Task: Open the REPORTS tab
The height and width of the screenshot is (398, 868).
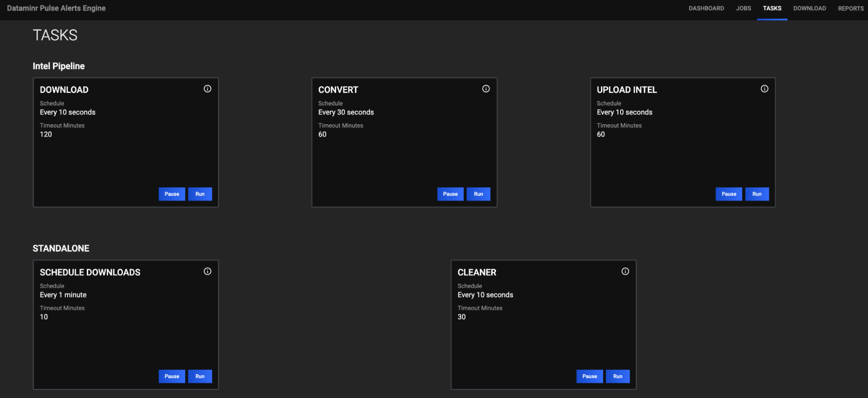Action: pos(851,8)
